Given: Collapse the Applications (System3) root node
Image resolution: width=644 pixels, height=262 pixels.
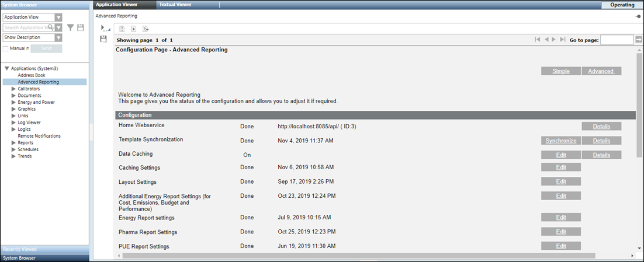Looking at the screenshot, I should point(6,69).
